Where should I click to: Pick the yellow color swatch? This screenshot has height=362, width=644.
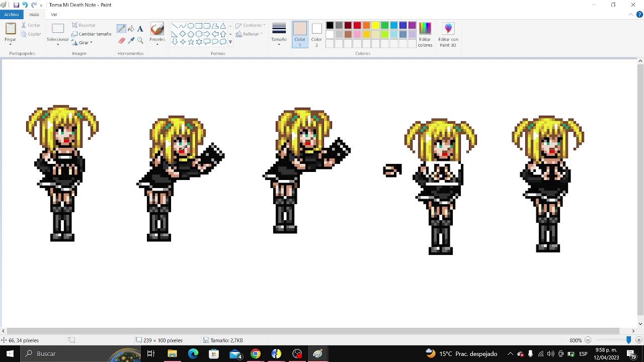pyautogui.click(x=375, y=26)
